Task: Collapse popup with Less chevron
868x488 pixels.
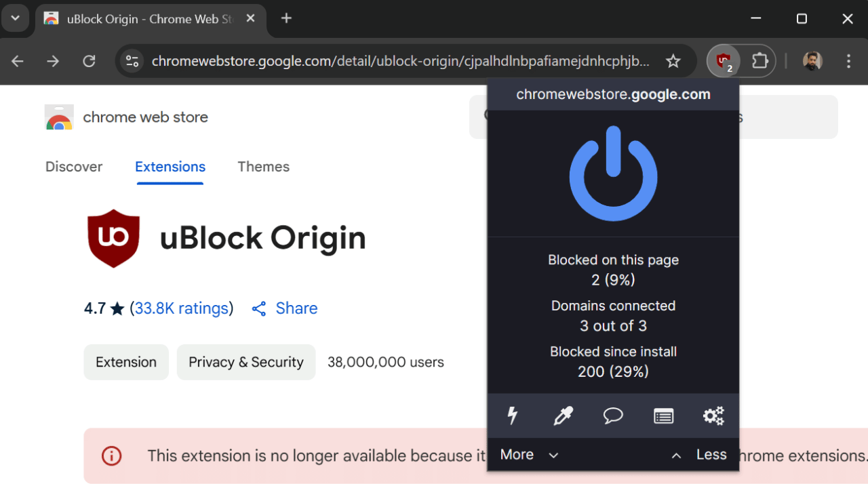Action: click(698, 455)
